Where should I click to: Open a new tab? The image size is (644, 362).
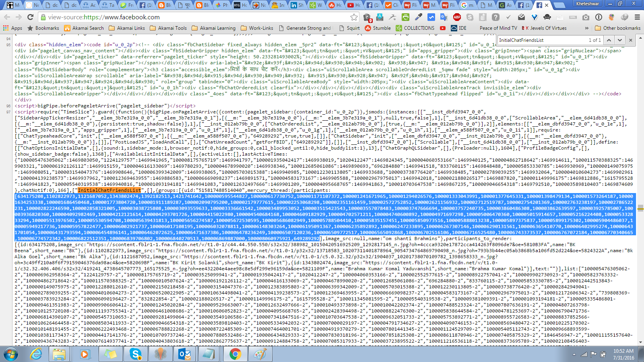[x=559, y=5]
